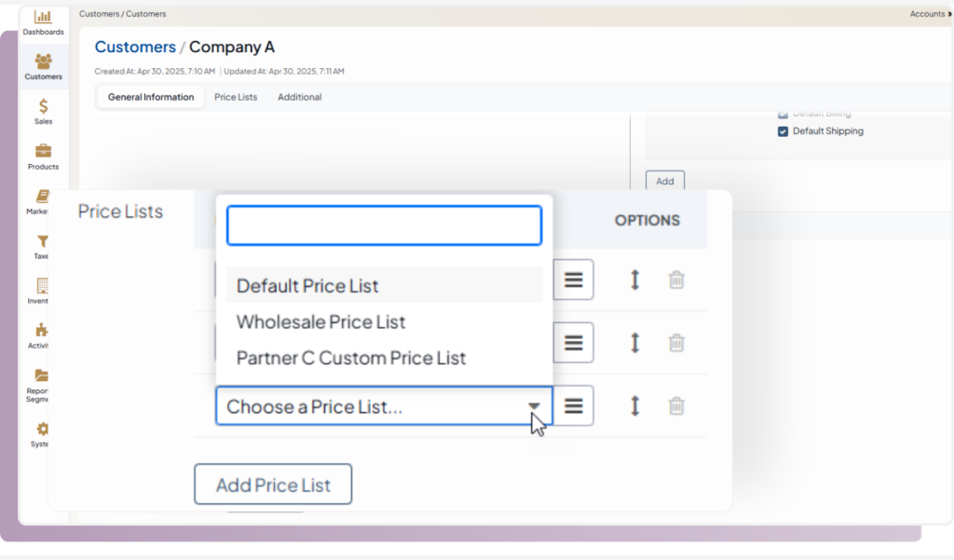Toggle the Default Shipping checkbox
Screen dimensions: 954x560
[784, 131]
